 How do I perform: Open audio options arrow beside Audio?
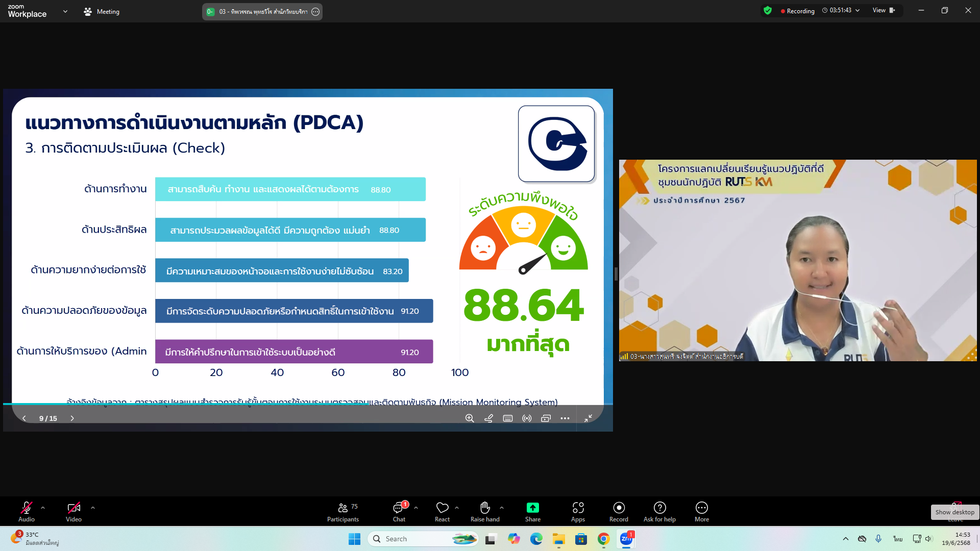pyautogui.click(x=43, y=508)
